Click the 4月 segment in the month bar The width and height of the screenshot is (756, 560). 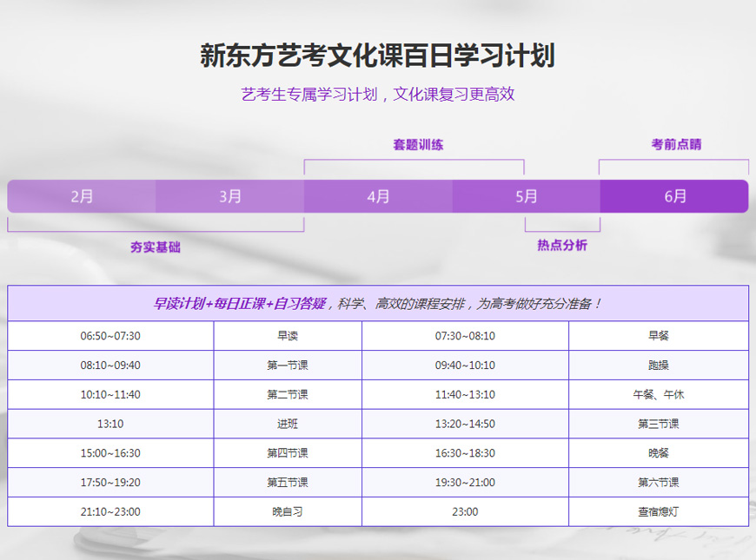point(378,196)
